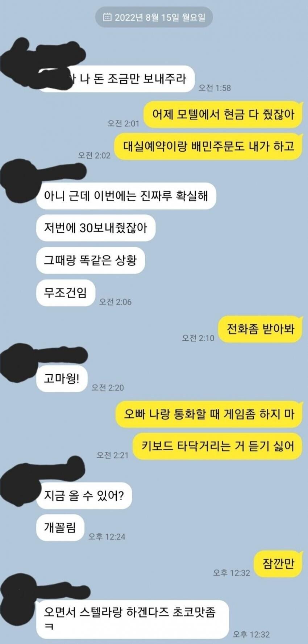Image resolution: width=308 pixels, height=644 pixels.
Task: Select the message 아니 근데 이번에는 진짜루 확실해
Action: point(126,196)
